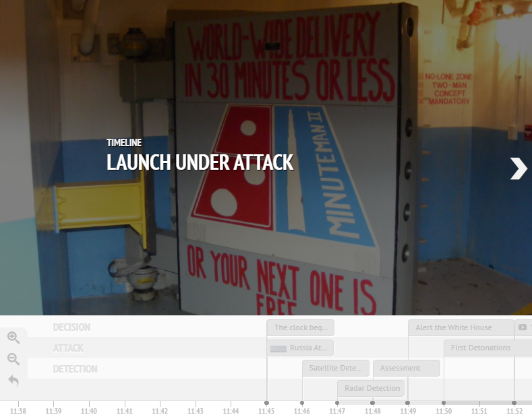Go to next slide with right chevron
Image resolution: width=532 pixels, height=415 pixels.
(x=519, y=168)
